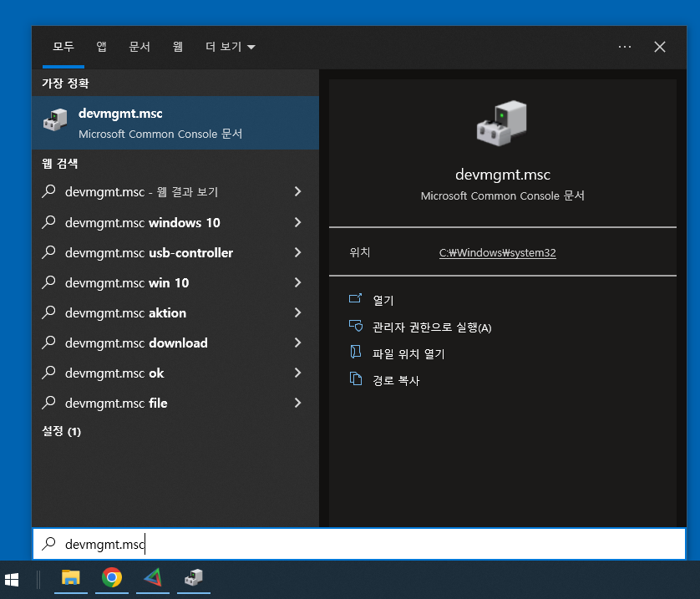The image size is (700, 599).
Task: Select 'devmgmt.msc file' suggestion text
Action: point(116,403)
